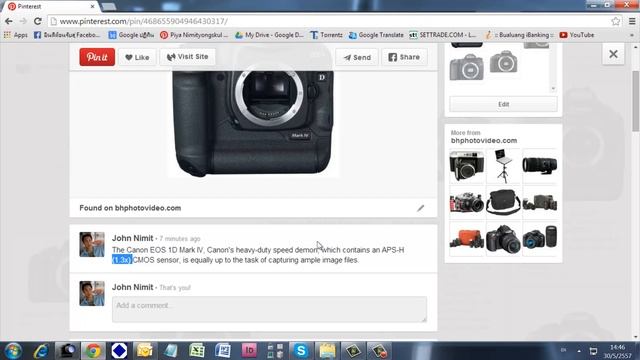Launch Internet Explorer from the taskbar

click(41, 351)
